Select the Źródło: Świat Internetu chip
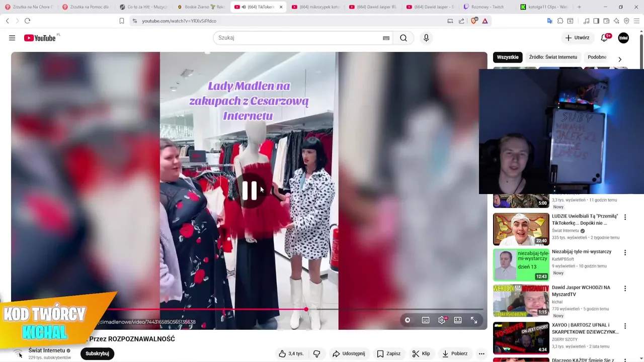Screen dimensions: 644x362 click(x=553, y=57)
